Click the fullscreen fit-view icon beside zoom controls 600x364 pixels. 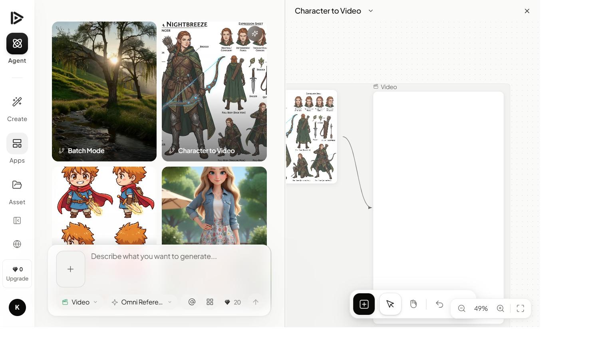click(520, 308)
